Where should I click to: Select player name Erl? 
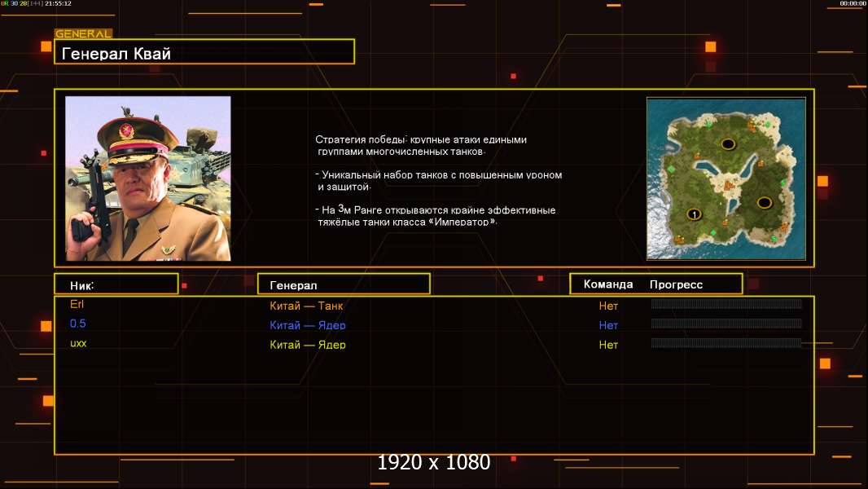[x=77, y=304]
